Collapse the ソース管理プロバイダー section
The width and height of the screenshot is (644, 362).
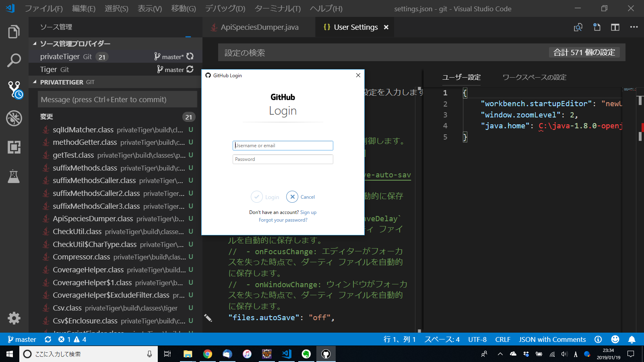click(x=75, y=43)
